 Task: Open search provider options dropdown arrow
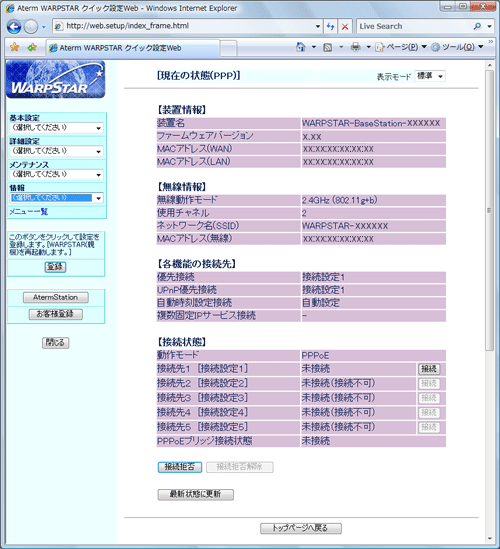tap(489, 26)
